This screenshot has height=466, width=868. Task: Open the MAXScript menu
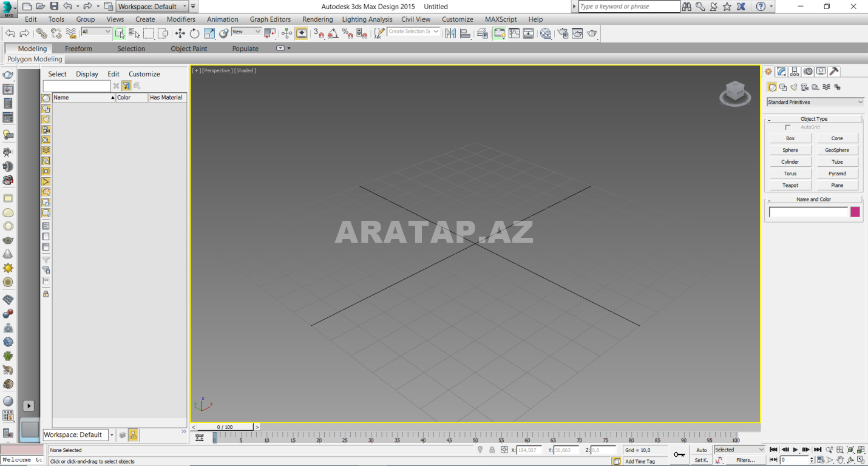[x=501, y=19]
